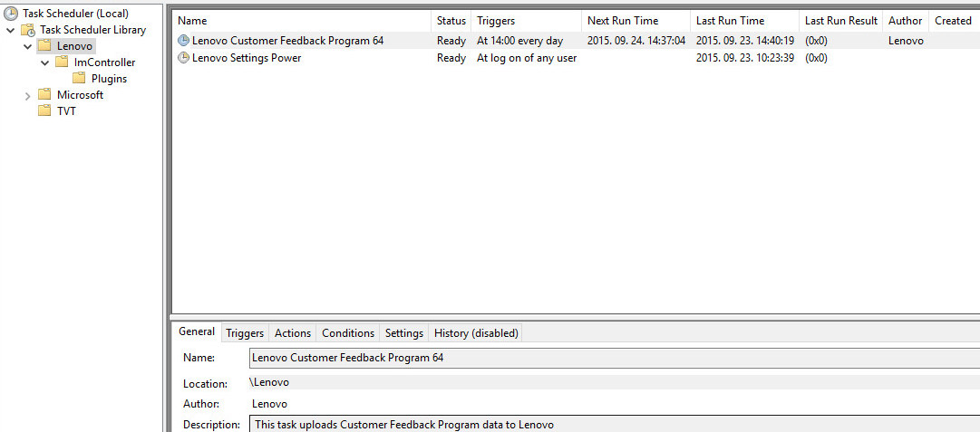Viewport: 980px width, 432px height.
Task: Select the Lenovo Customer Feedback Program 64 task name
Action: [287, 41]
